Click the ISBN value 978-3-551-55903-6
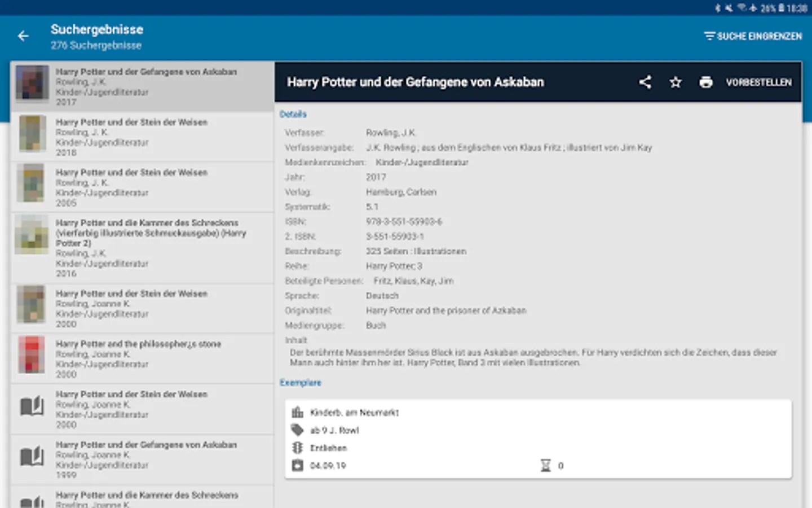Viewport: 812px width, 508px height. pyautogui.click(x=404, y=222)
